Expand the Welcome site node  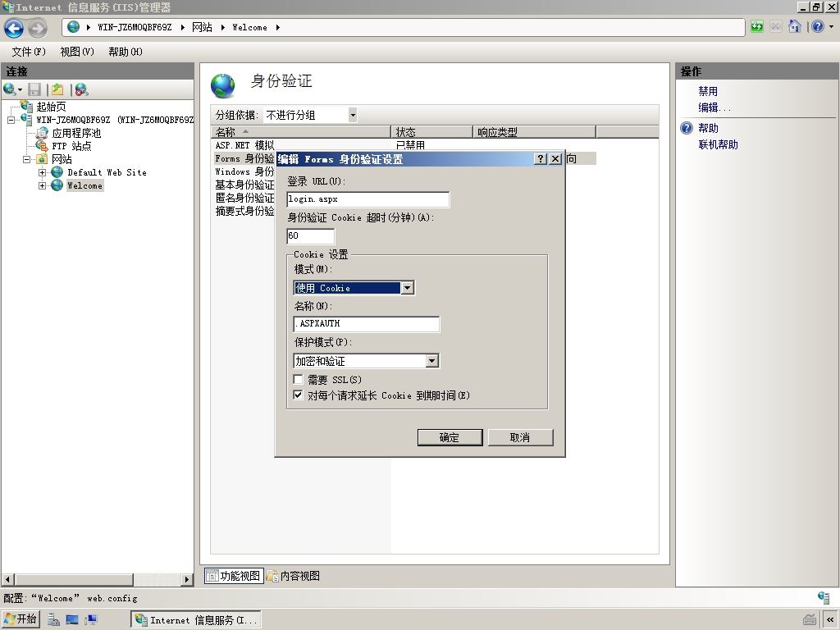(43, 186)
